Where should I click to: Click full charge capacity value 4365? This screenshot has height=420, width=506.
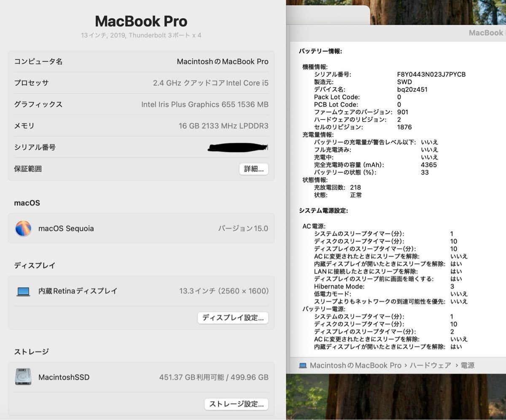(x=429, y=165)
